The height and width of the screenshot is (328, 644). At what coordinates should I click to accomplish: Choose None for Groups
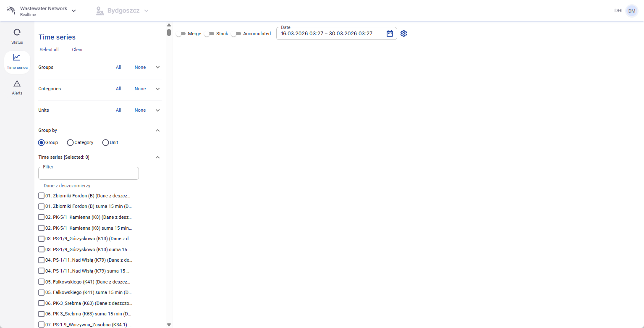[x=140, y=67]
